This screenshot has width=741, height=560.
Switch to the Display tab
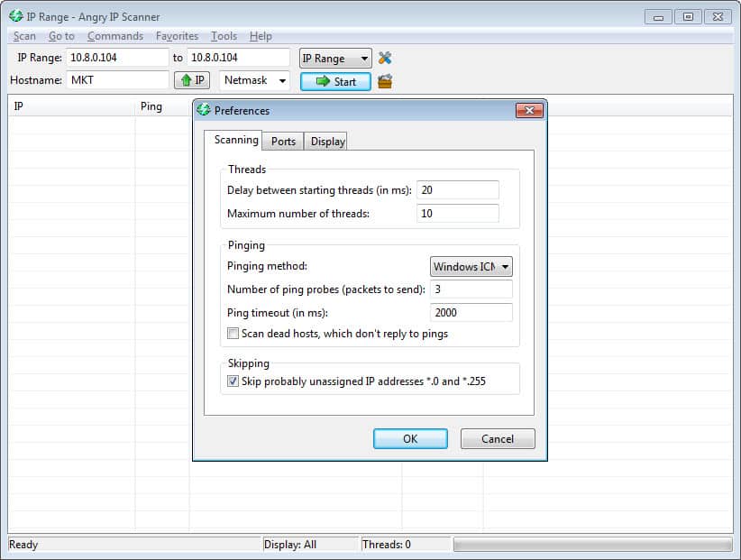(x=326, y=142)
